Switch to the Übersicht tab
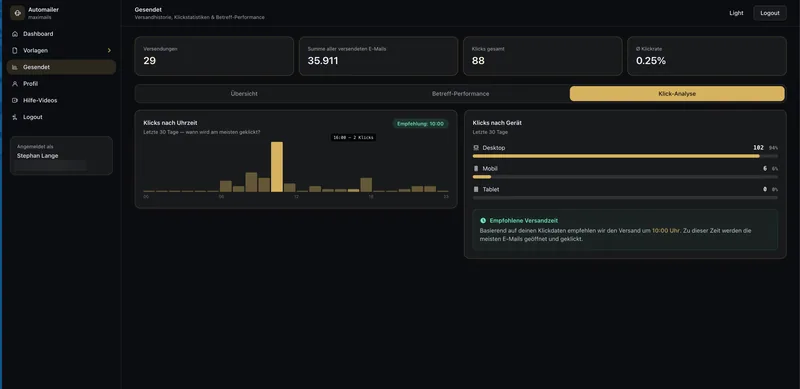This screenshot has height=389, width=800. coord(244,94)
